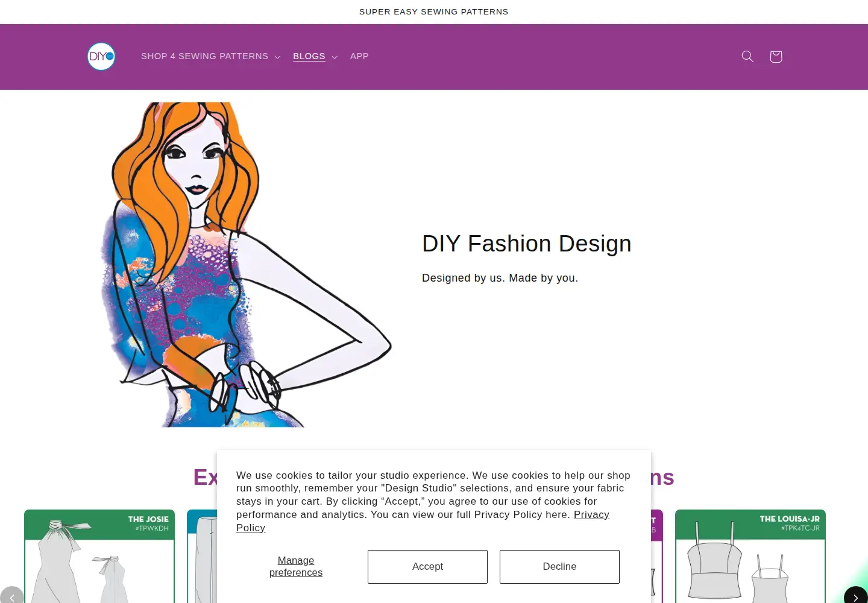Click the fashion illustration hero image
The height and width of the screenshot is (603, 868).
pos(246,265)
